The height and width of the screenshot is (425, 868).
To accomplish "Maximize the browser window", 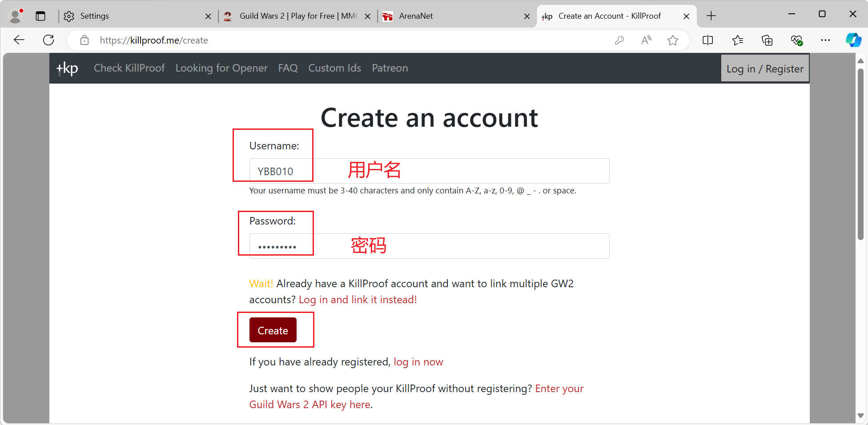I will pyautogui.click(x=822, y=14).
